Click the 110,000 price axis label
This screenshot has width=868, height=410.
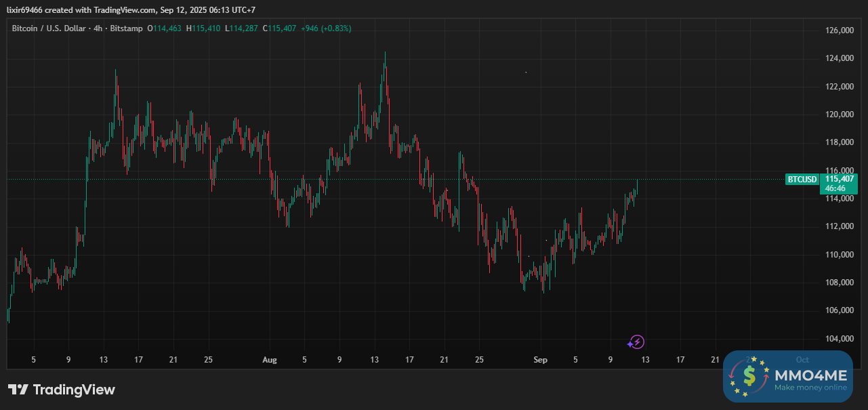point(839,255)
